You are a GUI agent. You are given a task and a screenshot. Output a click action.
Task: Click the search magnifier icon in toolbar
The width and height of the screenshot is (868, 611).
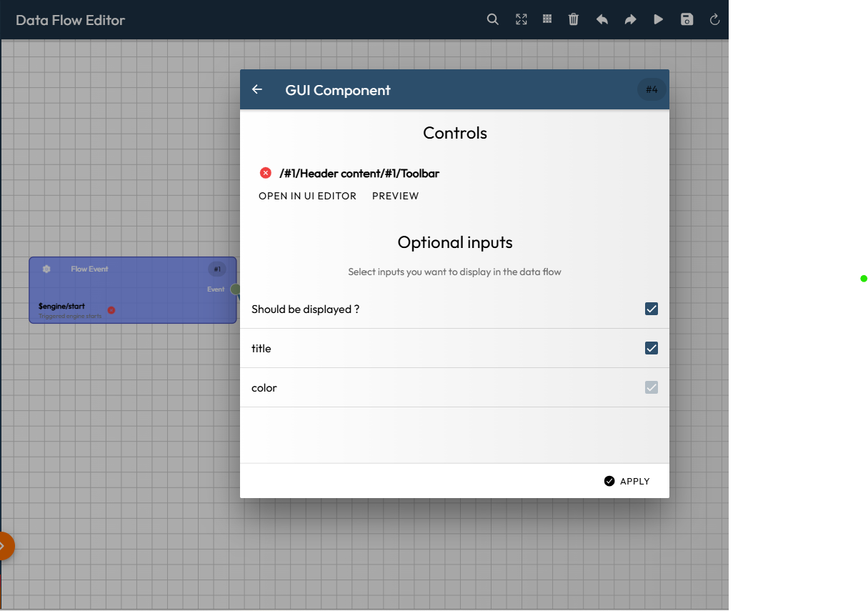click(x=492, y=19)
